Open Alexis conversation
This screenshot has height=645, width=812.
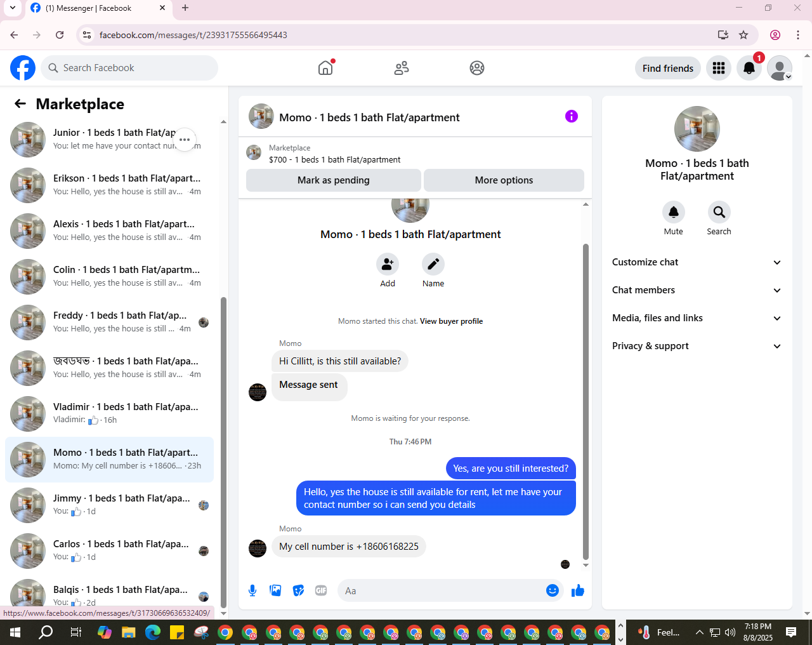[x=109, y=230]
